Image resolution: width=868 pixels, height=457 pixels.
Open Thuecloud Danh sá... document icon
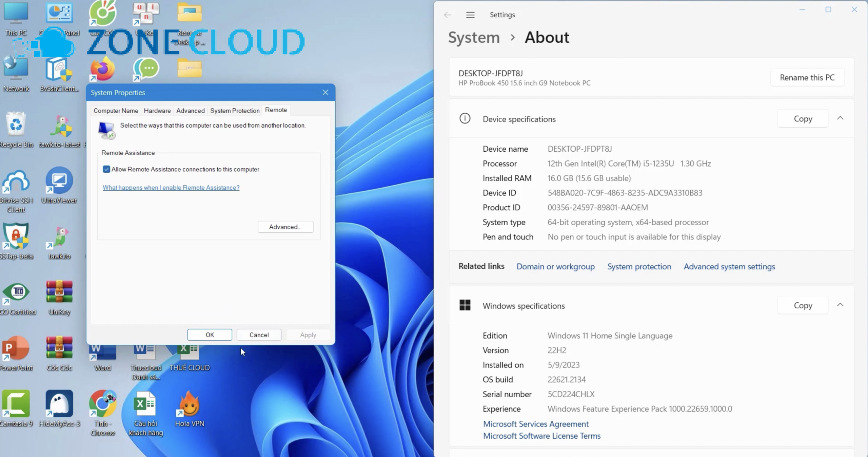coord(146,362)
